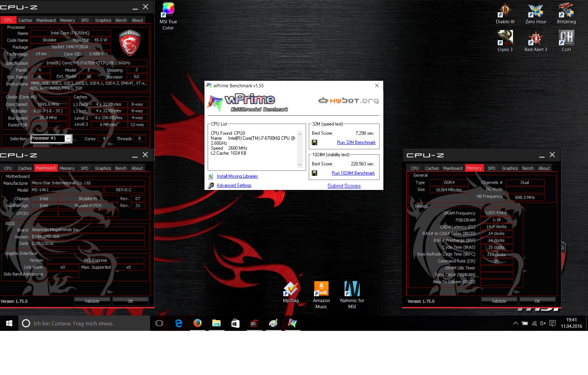Click the 1024M best score 220,563 sec
The image size is (588, 375).
coord(362,164)
